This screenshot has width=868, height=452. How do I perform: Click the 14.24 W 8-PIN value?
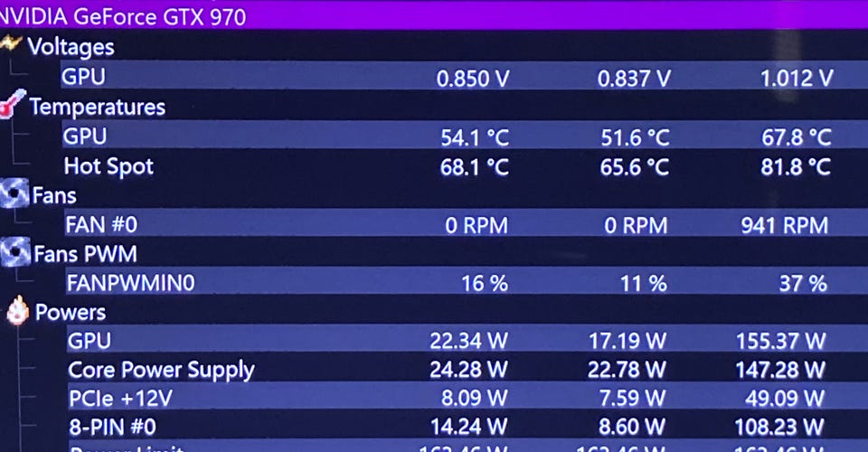(469, 427)
